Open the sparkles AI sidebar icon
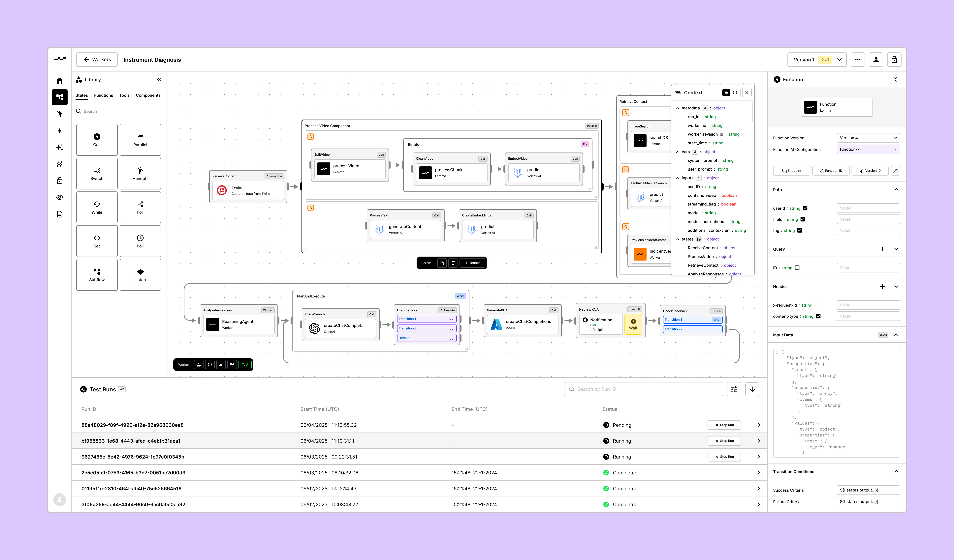 click(59, 147)
